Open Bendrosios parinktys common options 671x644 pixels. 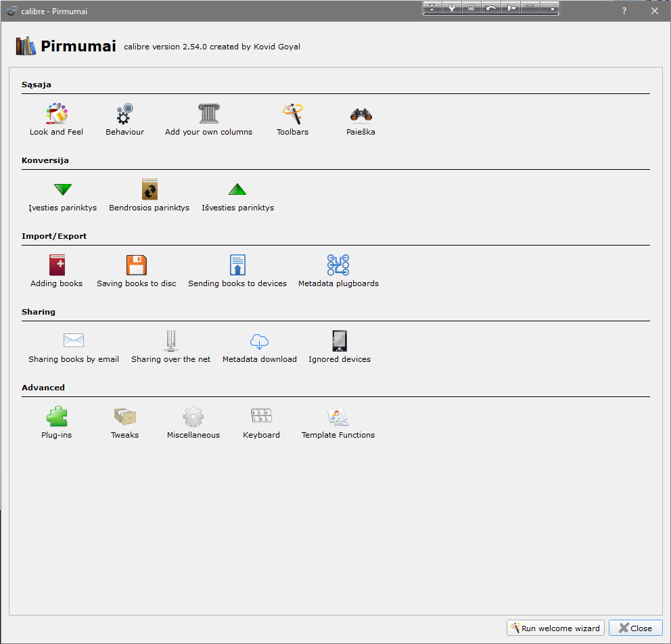[x=149, y=195]
